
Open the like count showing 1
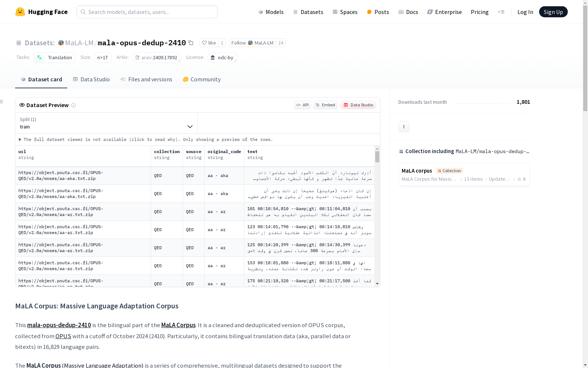[x=222, y=43]
